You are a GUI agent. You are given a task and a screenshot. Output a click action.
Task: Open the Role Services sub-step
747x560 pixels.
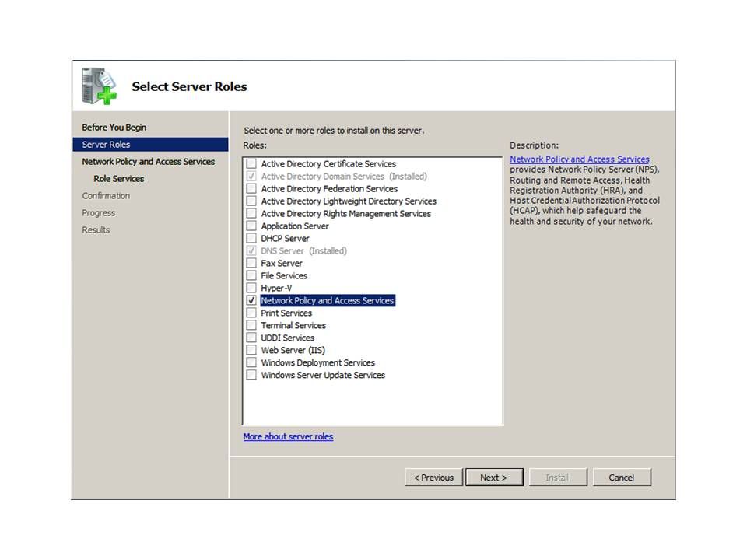[x=118, y=179]
